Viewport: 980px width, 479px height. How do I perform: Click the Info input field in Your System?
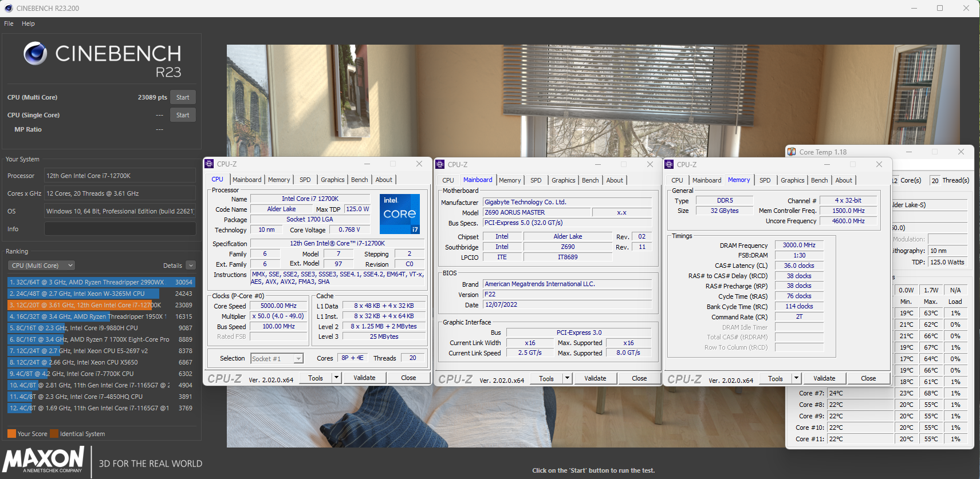click(x=120, y=229)
